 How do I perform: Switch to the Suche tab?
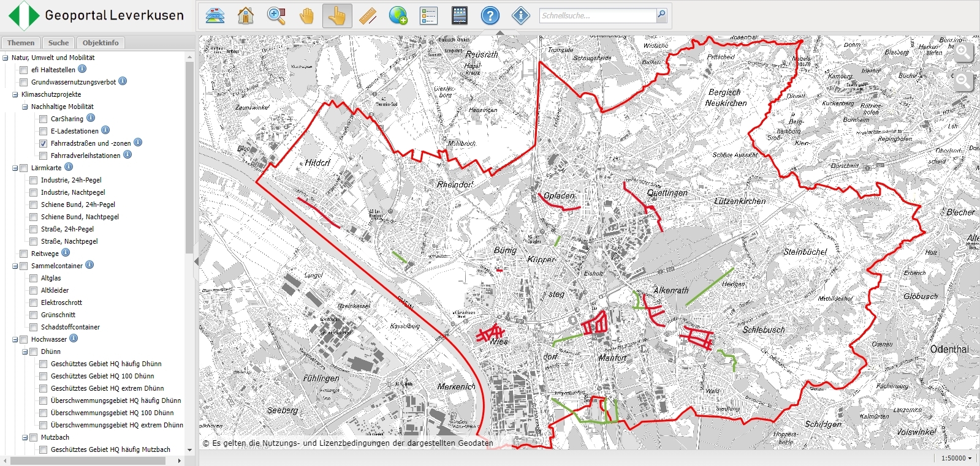tap(59, 43)
